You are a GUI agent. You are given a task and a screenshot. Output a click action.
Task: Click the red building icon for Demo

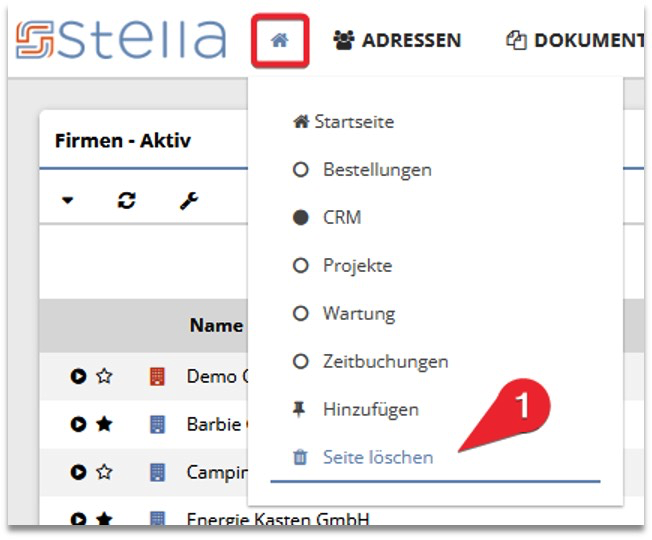pos(157,377)
